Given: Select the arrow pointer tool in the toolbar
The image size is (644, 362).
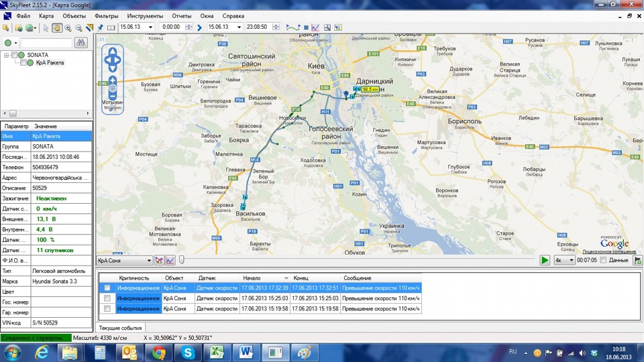Looking at the screenshot, I should coord(46,27).
